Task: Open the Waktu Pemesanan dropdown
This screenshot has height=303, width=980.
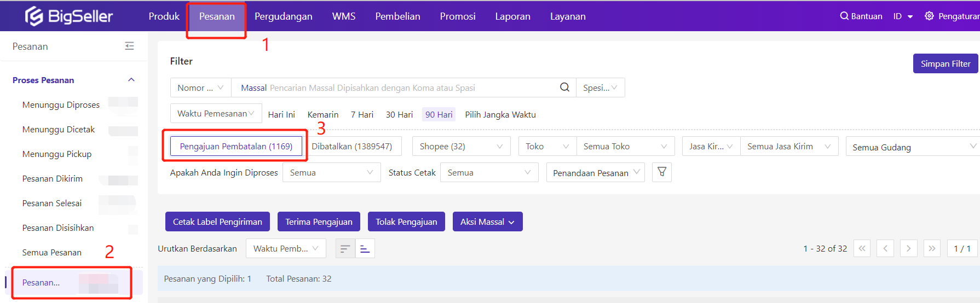Action: [216, 114]
